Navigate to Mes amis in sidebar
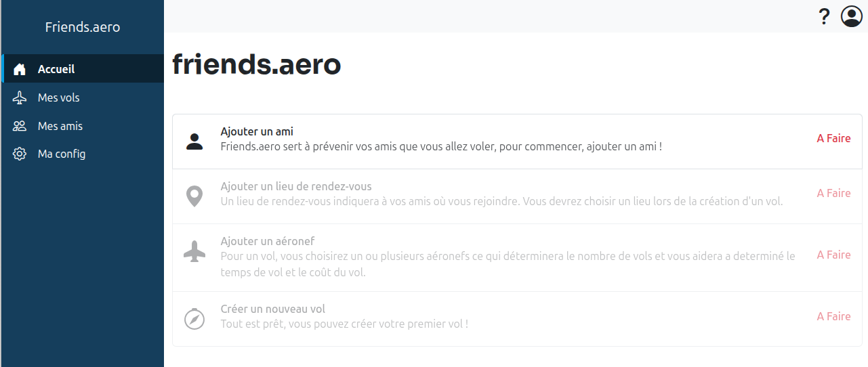This screenshot has width=868, height=367. tap(60, 126)
